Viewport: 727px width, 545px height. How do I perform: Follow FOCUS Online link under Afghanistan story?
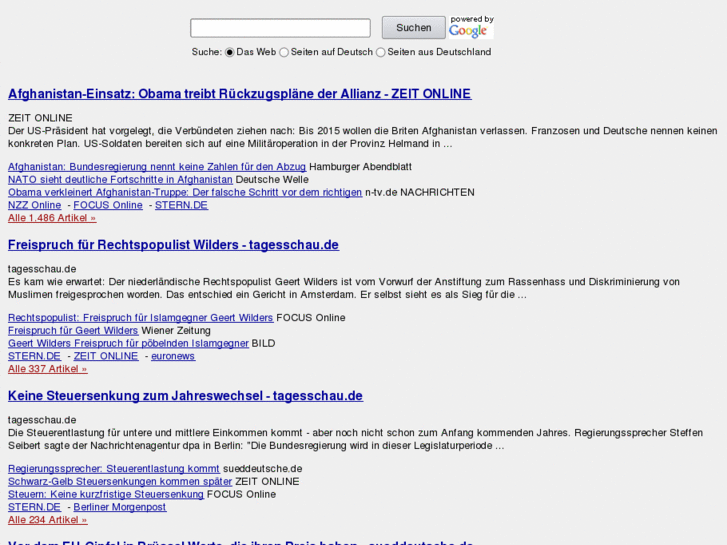pos(108,205)
